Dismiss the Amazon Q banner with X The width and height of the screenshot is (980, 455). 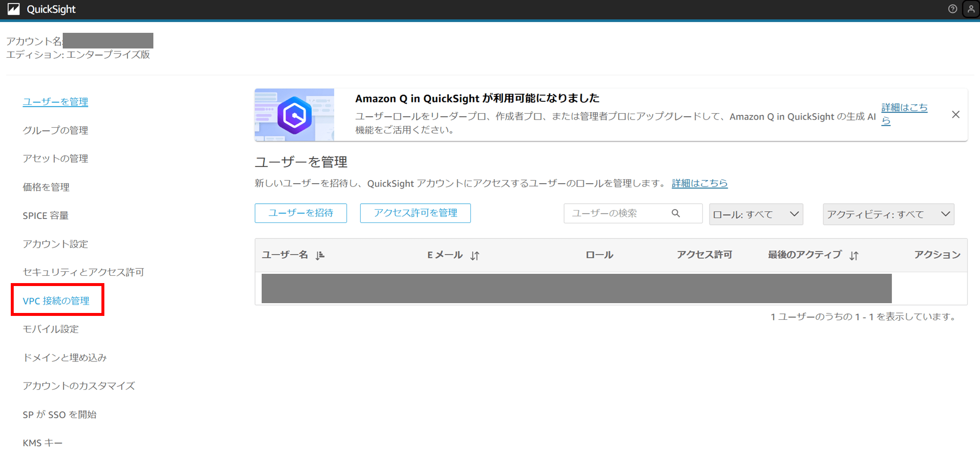tap(955, 115)
